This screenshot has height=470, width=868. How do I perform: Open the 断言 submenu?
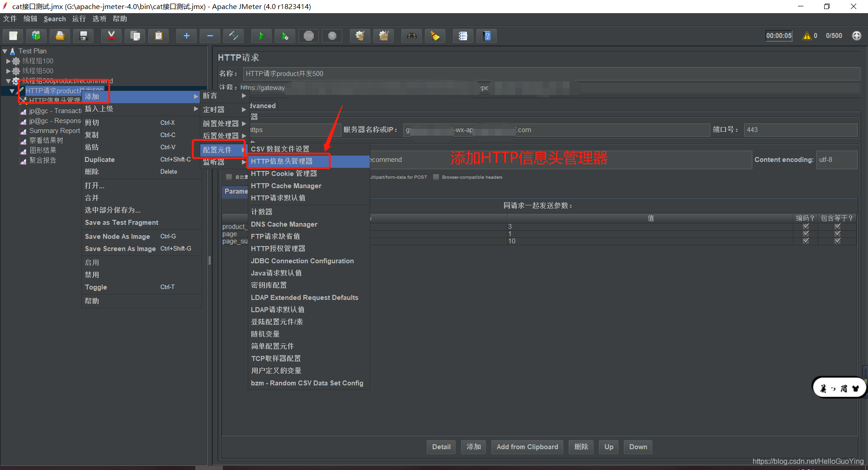pyautogui.click(x=224, y=96)
